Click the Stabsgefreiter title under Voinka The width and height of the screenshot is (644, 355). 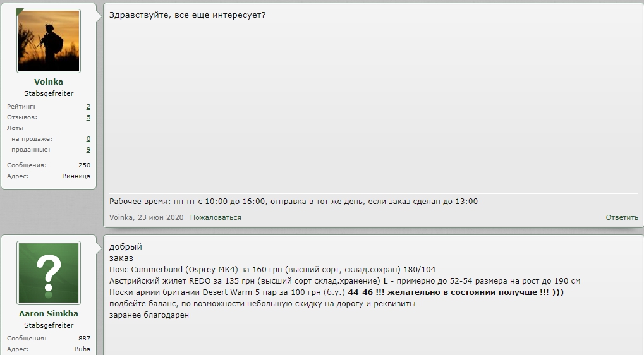coord(49,93)
